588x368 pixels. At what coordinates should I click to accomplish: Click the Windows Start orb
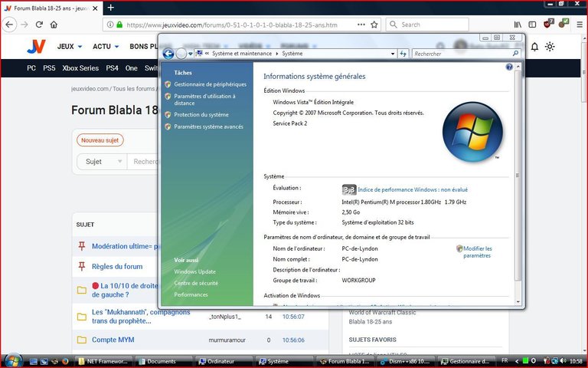[x=13, y=361]
